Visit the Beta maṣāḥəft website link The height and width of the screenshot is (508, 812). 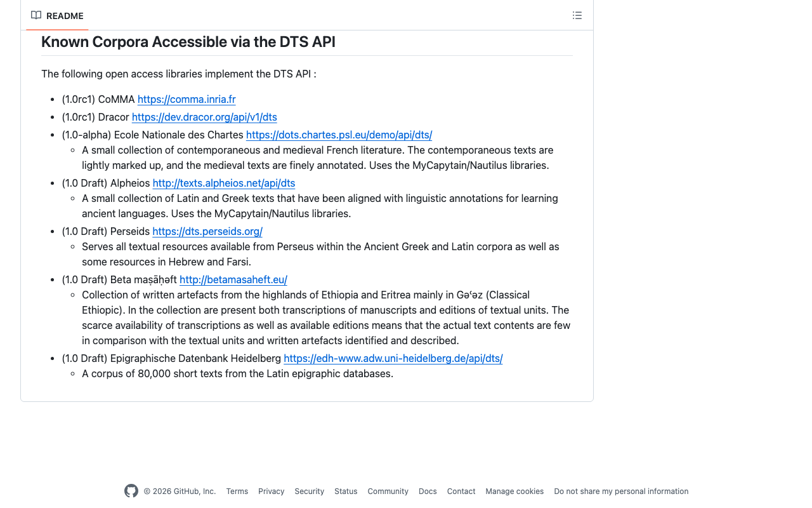tap(233, 279)
